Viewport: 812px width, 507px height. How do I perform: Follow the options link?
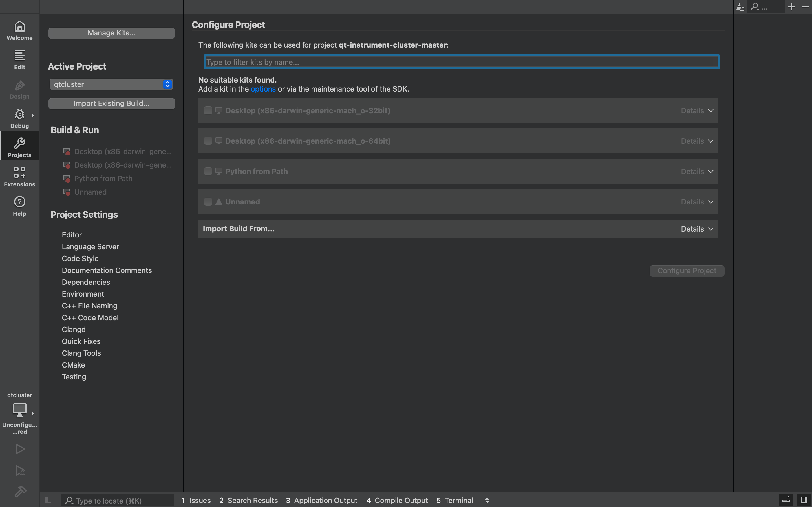click(263, 89)
